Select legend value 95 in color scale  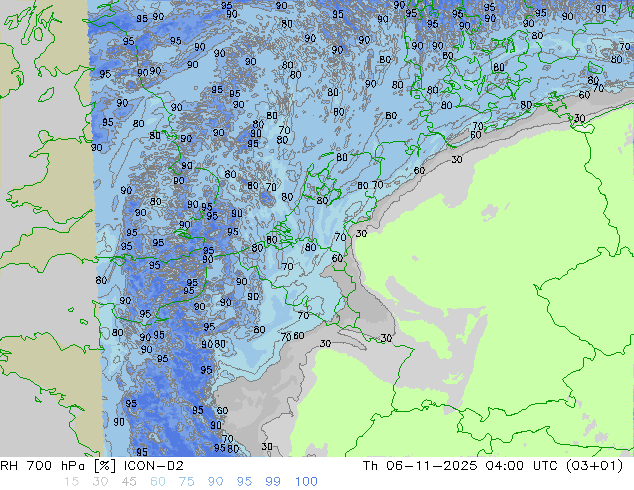pos(244,482)
